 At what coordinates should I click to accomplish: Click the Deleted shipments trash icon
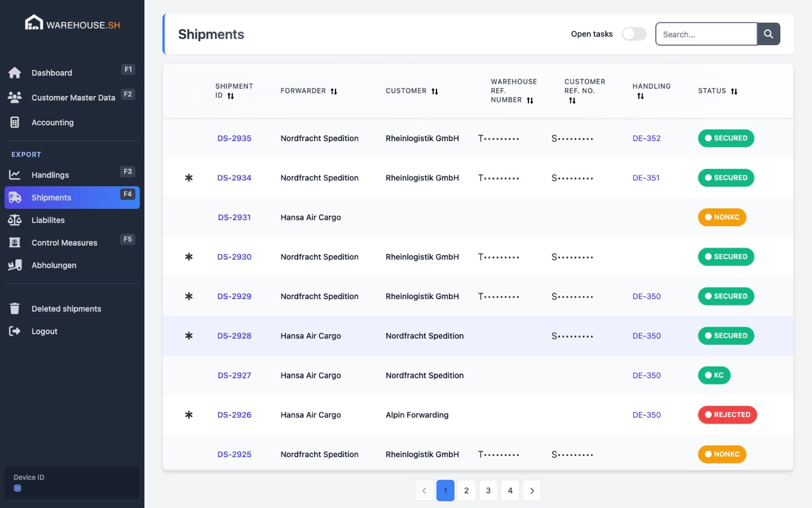[15, 309]
